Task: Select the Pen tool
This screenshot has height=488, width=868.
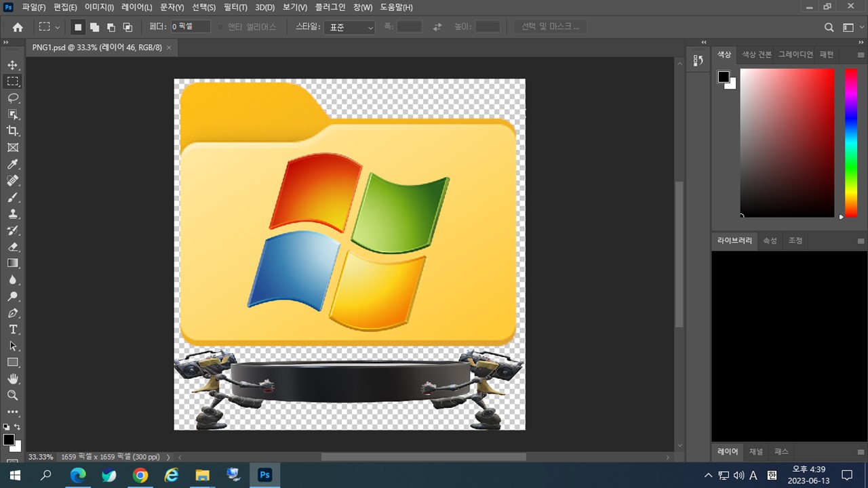Action: 13,313
